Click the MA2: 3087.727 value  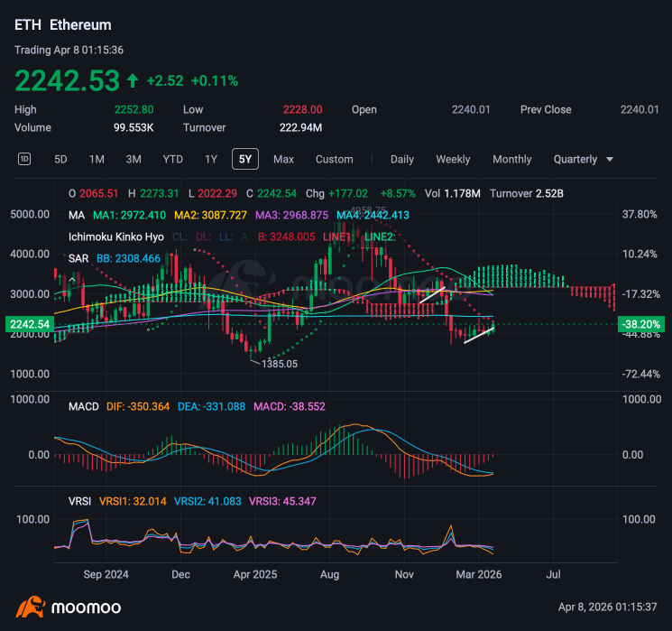pos(210,215)
